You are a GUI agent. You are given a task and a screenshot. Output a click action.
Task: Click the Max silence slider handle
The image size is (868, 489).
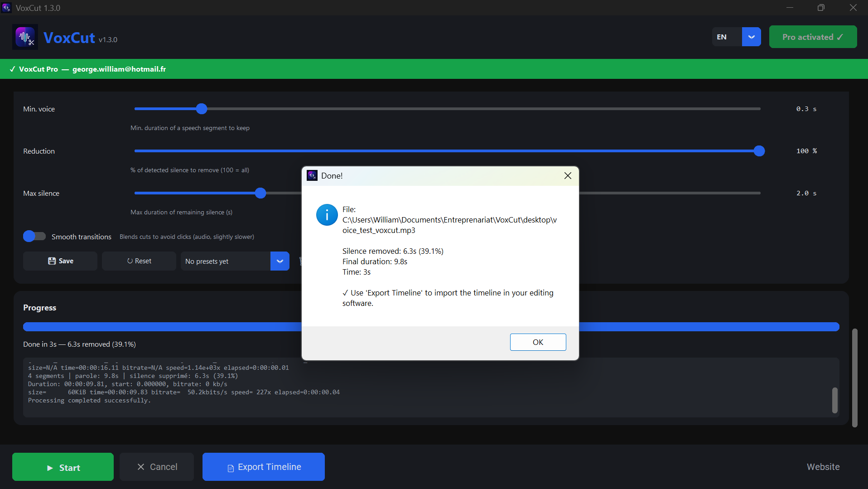260,193
